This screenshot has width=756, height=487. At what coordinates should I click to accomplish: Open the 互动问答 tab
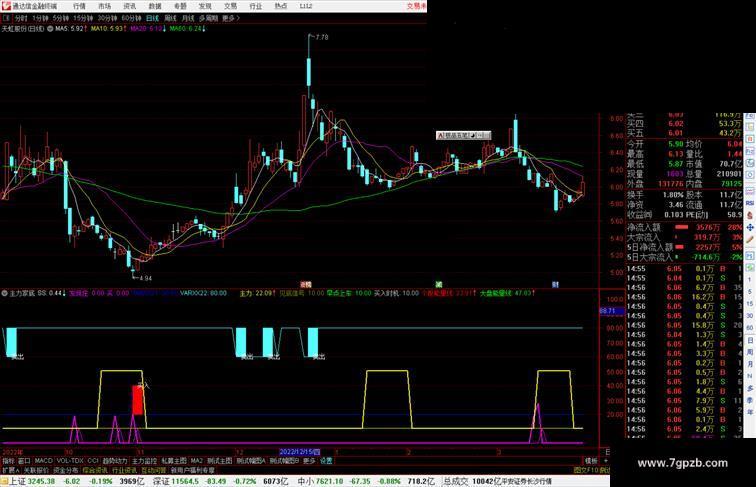(x=153, y=470)
